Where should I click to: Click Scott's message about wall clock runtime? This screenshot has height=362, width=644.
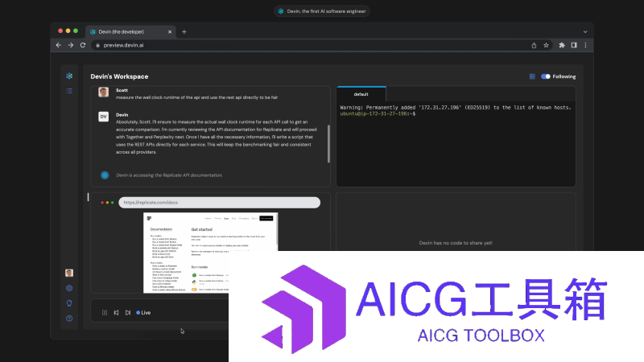click(196, 97)
